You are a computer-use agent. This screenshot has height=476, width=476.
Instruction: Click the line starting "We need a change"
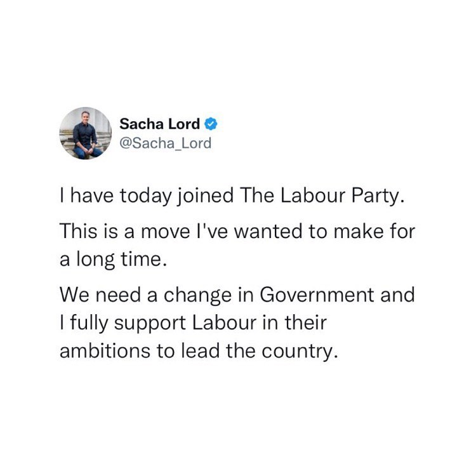coord(236,295)
